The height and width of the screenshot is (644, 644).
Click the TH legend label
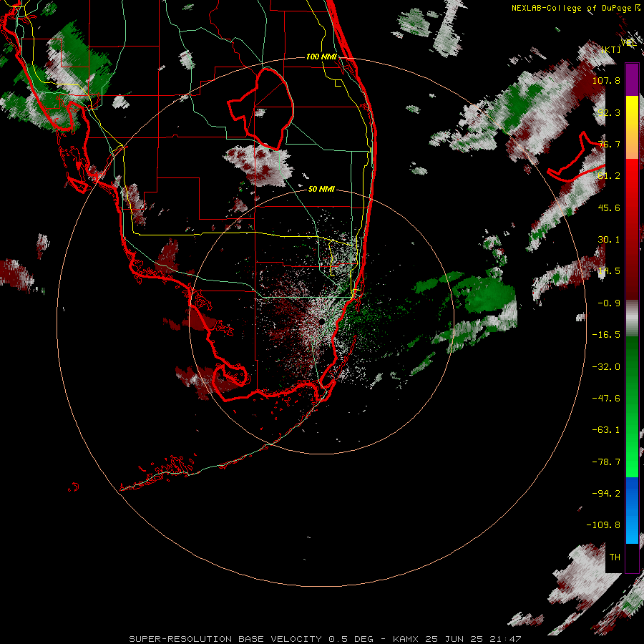pyautogui.click(x=615, y=557)
